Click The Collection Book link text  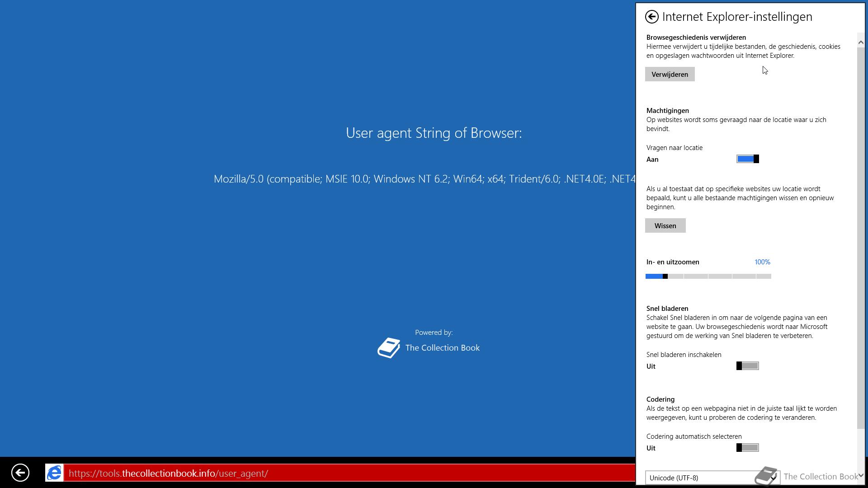(442, 348)
